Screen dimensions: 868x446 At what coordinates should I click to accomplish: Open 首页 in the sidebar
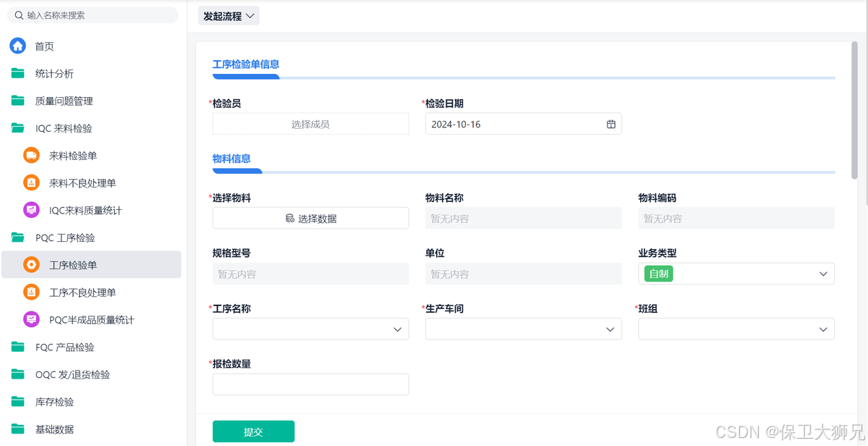coord(91,46)
